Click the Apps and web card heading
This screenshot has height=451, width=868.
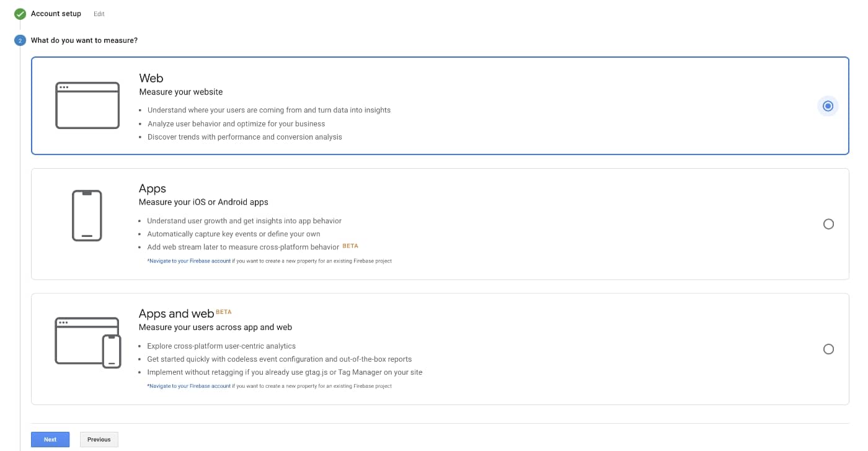tap(176, 314)
